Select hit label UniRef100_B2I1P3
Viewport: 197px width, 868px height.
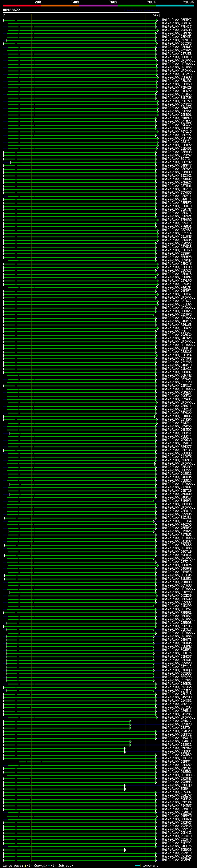tap(176, 382)
